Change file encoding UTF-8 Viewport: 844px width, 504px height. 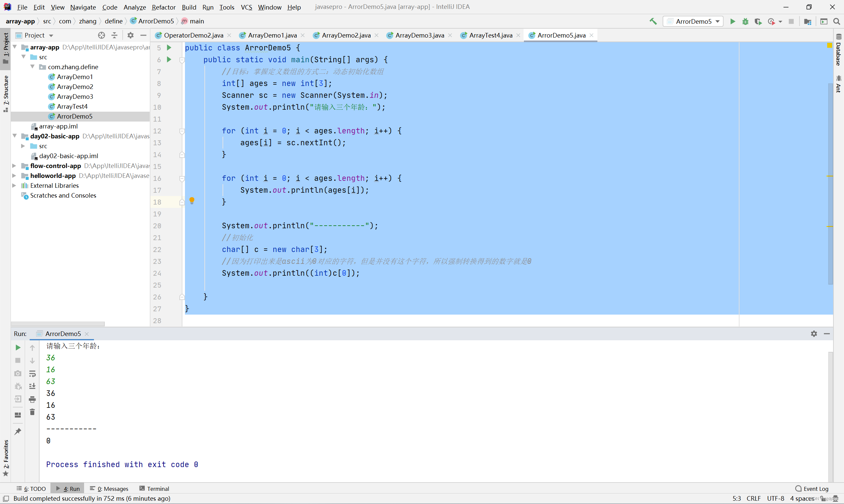coord(775,499)
